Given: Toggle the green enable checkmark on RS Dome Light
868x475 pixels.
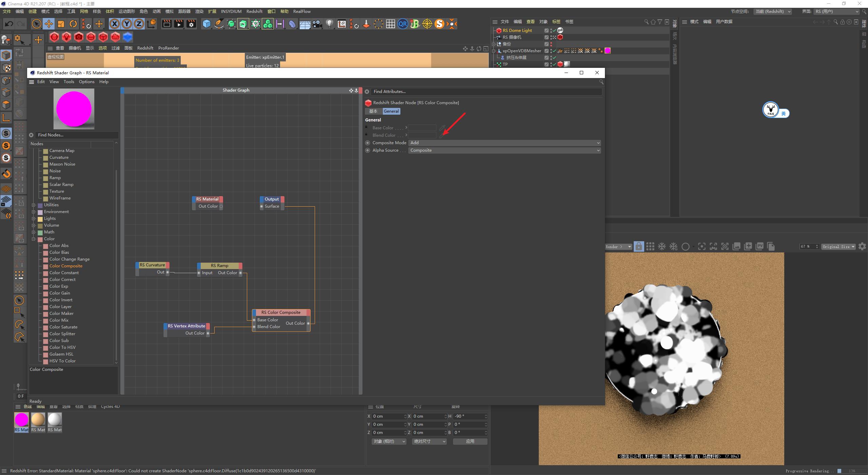Looking at the screenshot, I should [554, 30].
